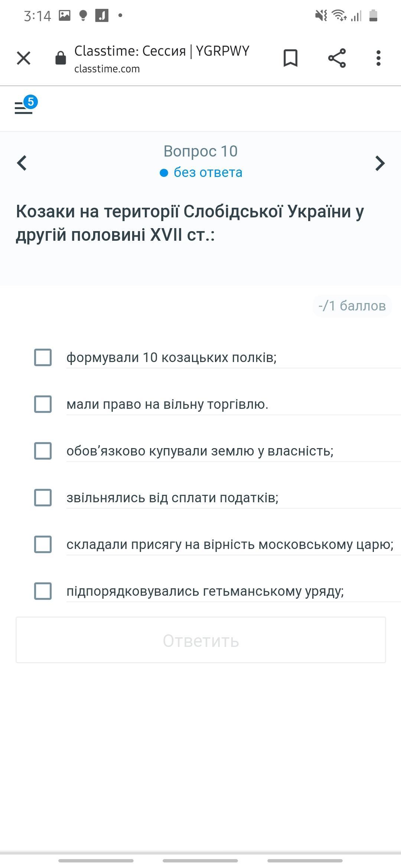Check 'формували 10 козацьких полків' option

click(x=43, y=357)
